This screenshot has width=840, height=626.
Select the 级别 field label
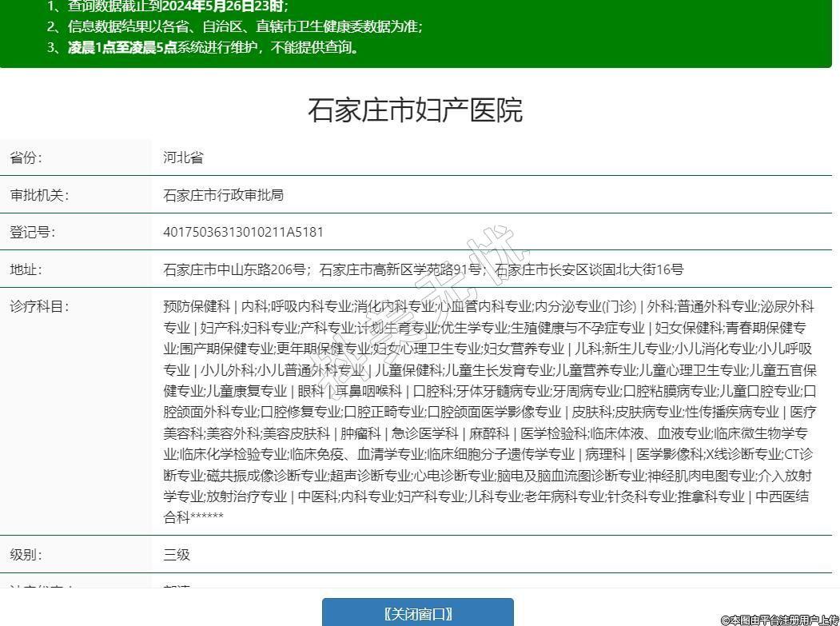pos(26,555)
